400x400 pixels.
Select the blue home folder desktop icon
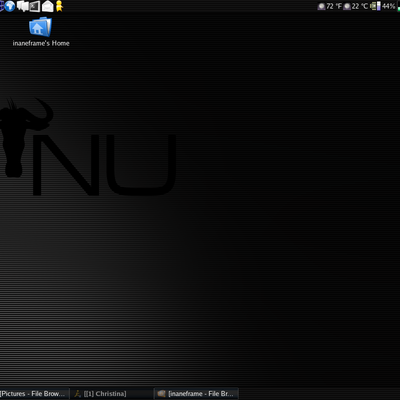point(40,27)
